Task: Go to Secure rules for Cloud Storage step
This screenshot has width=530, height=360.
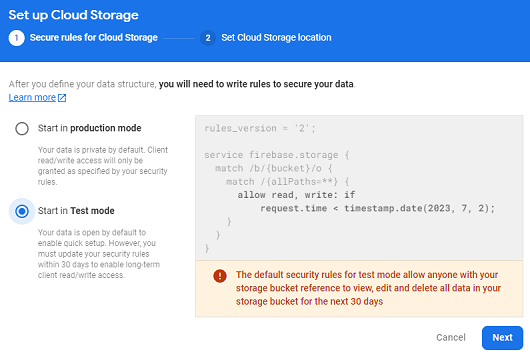Action: [94, 38]
